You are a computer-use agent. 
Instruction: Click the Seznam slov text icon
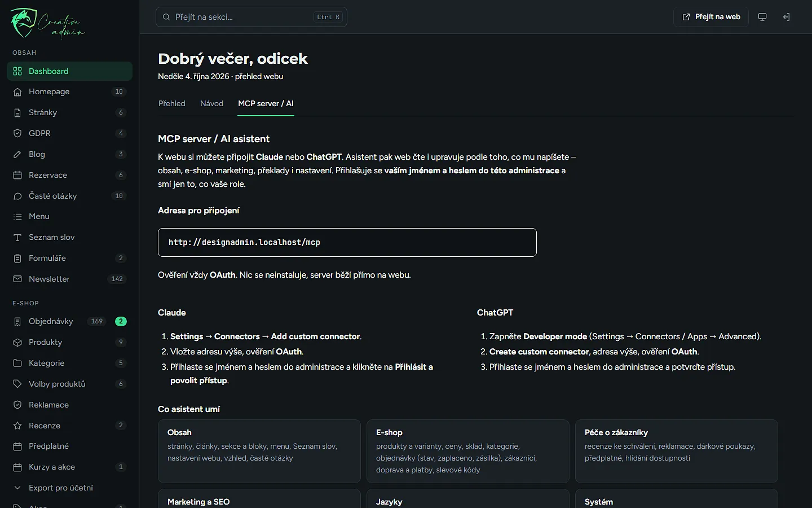point(17,238)
